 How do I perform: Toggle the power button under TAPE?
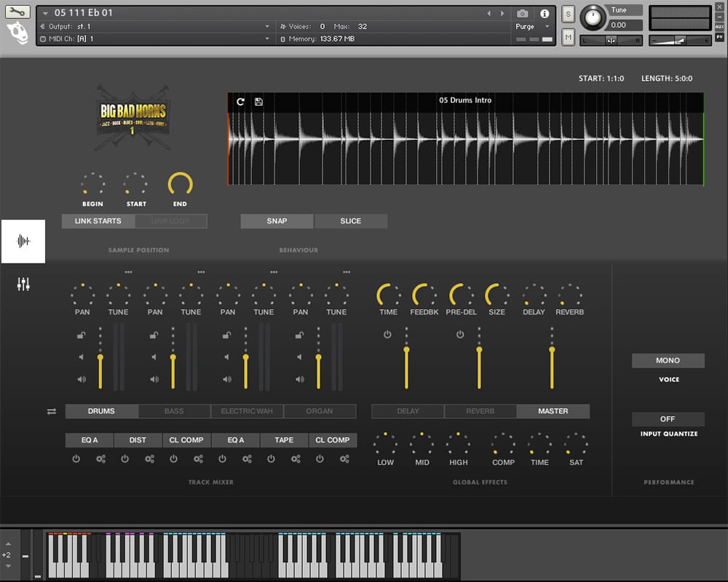[271, 459]
